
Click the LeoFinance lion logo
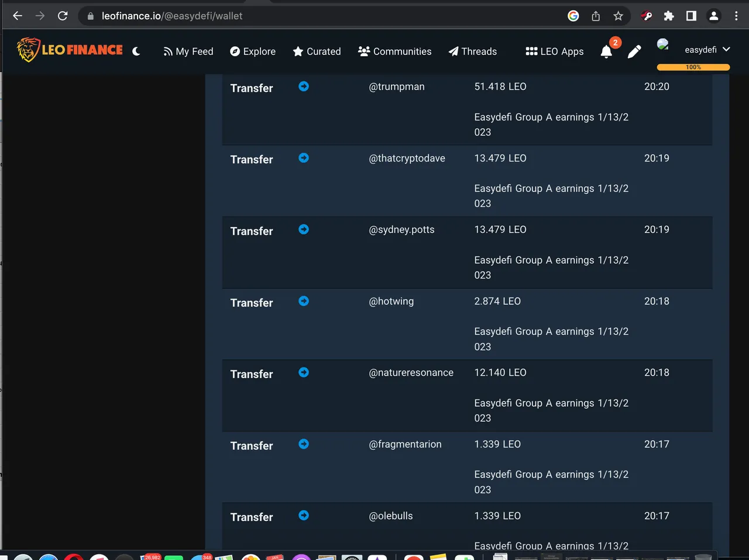tap(70, 50)
